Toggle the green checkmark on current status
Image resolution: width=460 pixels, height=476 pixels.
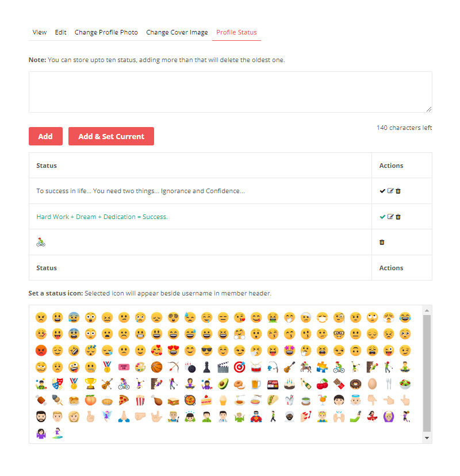click(x=382, y=217)
